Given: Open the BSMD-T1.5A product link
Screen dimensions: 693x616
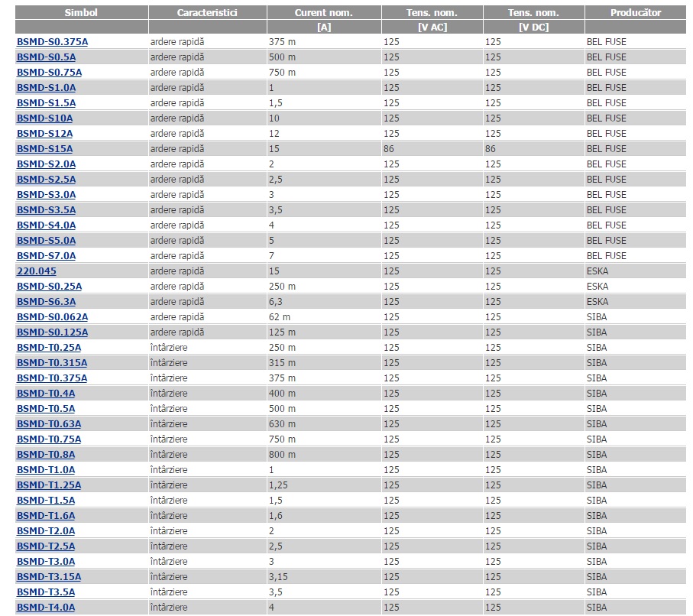Looking at the screenshot, I should tap(46, 500).
